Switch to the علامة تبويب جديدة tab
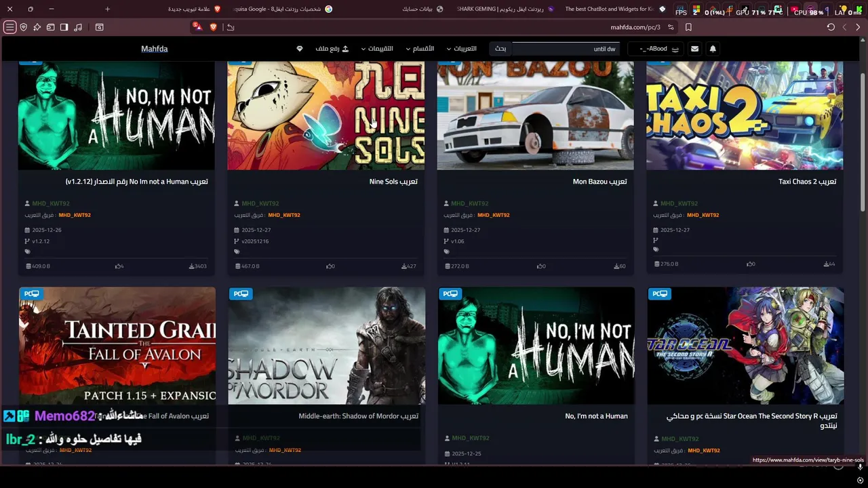Viewport: 868px width, 488px height. 194,9
